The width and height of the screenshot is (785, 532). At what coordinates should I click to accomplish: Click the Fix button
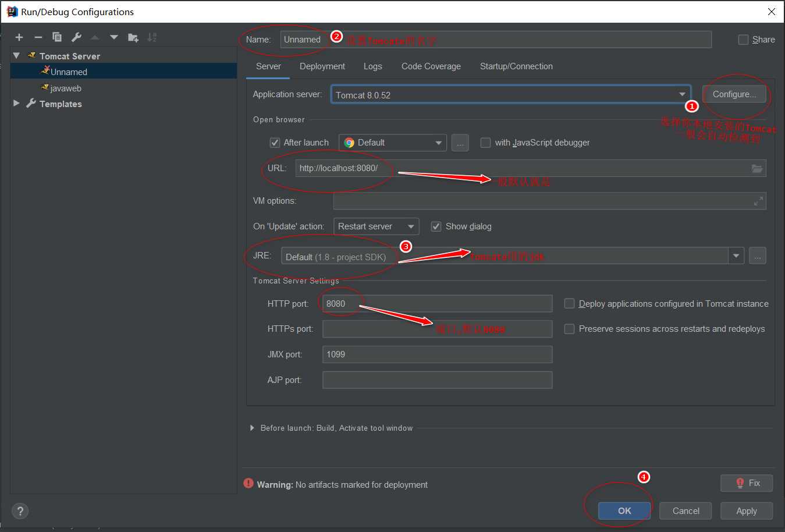pyautogui.click(x=747, y=483)
